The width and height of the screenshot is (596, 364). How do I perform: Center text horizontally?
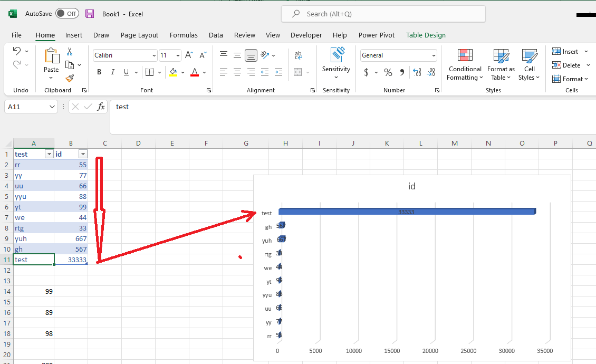[x=237, y=72]
